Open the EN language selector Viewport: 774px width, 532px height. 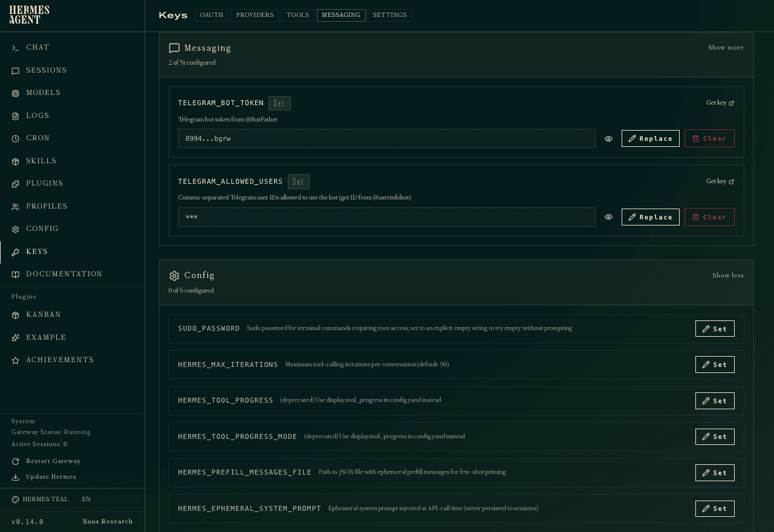[x=86, y=499]
